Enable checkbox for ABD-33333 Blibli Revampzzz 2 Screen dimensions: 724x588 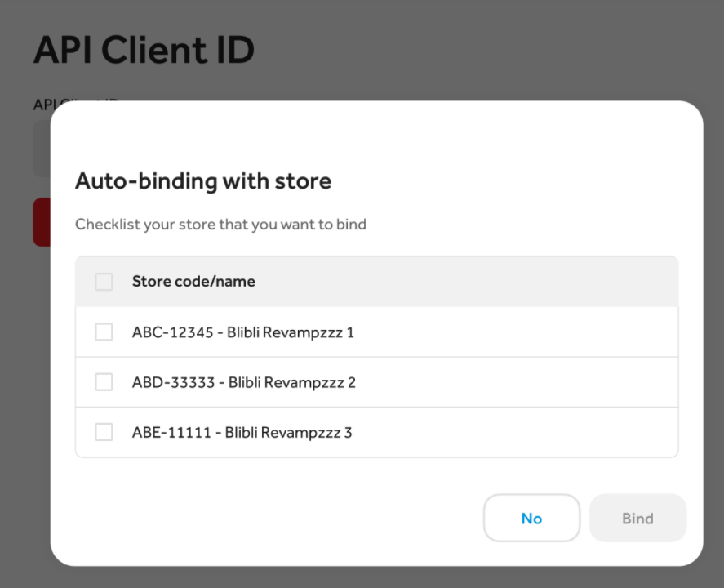[x=104, y=381]
